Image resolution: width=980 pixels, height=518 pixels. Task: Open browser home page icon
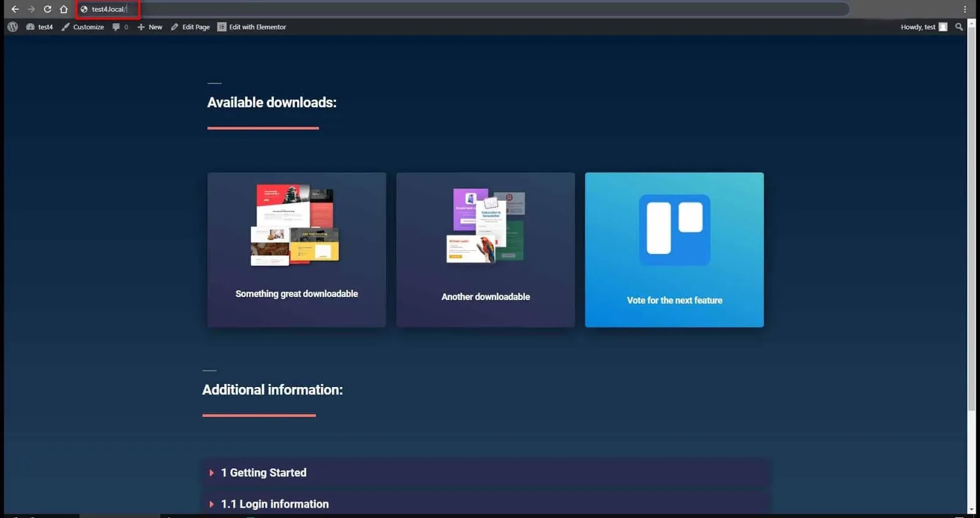64,9
